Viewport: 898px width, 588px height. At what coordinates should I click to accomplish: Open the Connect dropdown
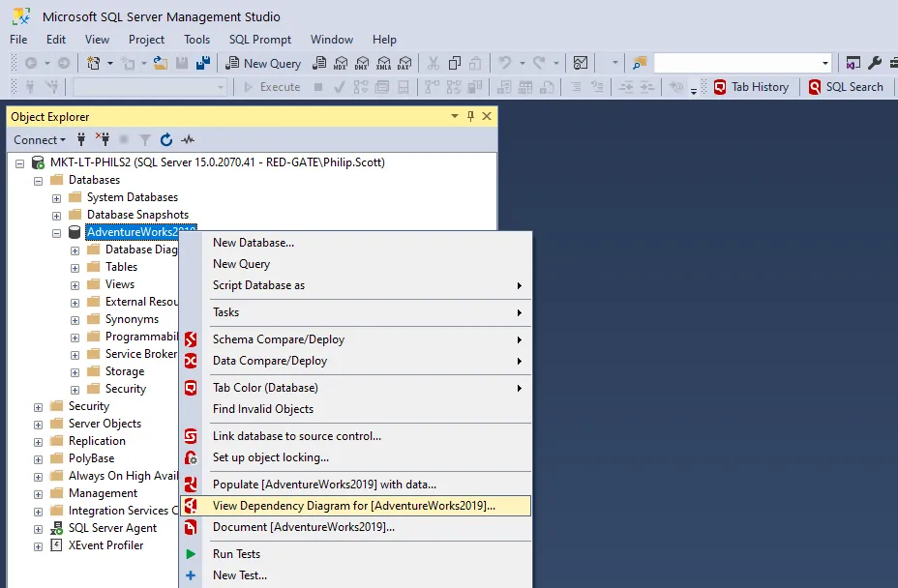point(39,139)
